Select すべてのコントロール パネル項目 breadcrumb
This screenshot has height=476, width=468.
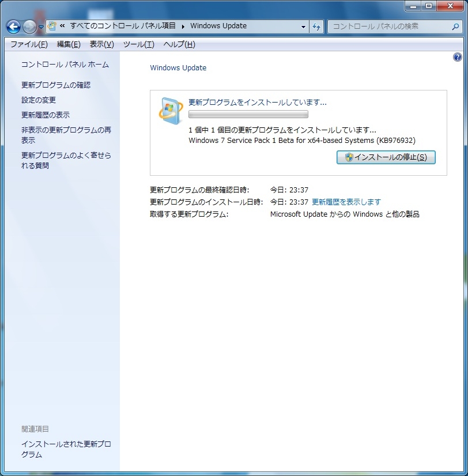pyautogui.click(x=123, y=26)
